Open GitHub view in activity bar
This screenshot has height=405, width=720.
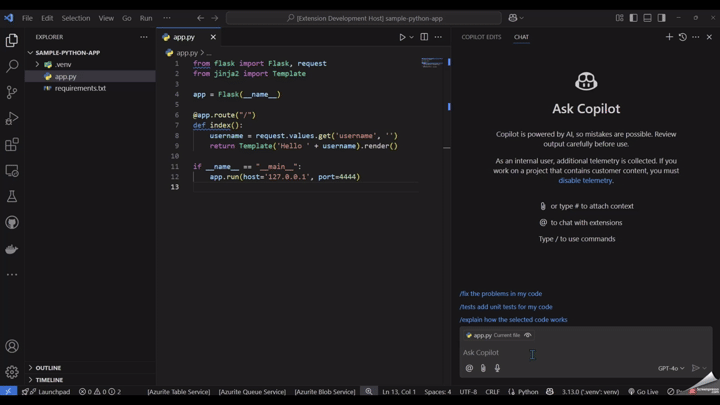tap(12, 223)
